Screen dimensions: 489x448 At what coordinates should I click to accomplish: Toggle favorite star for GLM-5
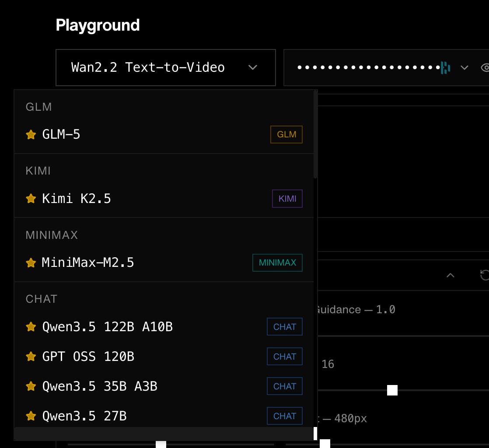(31, 134)
